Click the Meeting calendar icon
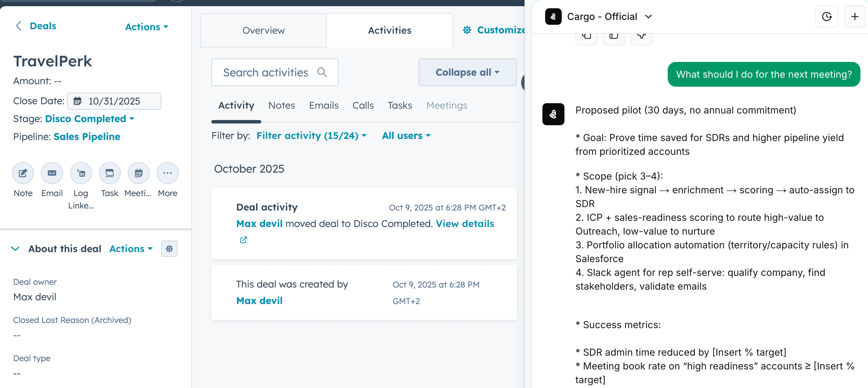 (139, 173)
